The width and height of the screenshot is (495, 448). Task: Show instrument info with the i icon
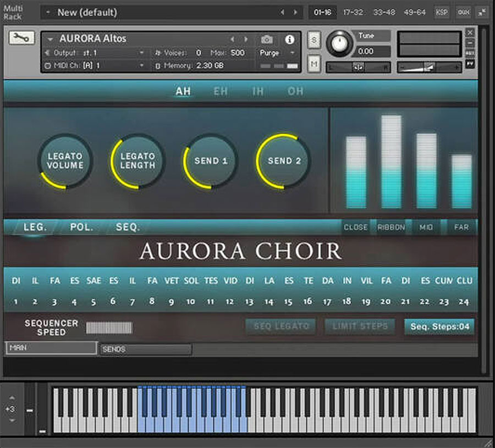(289, 40)
